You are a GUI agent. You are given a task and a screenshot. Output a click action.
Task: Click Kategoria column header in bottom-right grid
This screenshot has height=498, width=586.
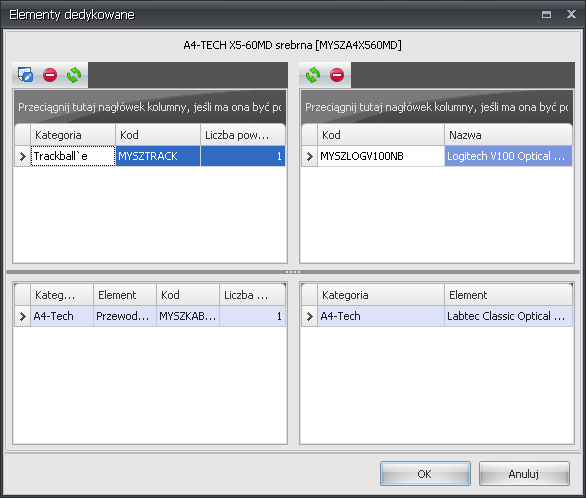(x=381, y=295)
